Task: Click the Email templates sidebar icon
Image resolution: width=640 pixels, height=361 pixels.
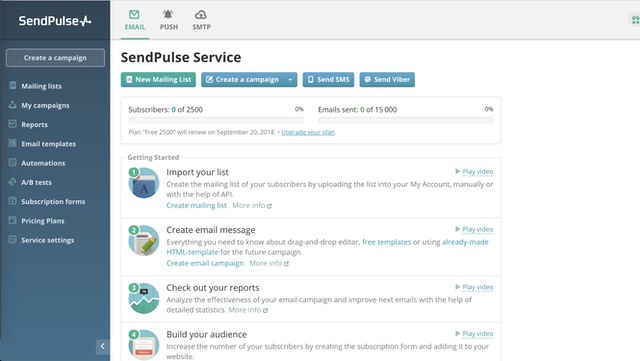Action: pyautogui.click(x=13, y=143)
